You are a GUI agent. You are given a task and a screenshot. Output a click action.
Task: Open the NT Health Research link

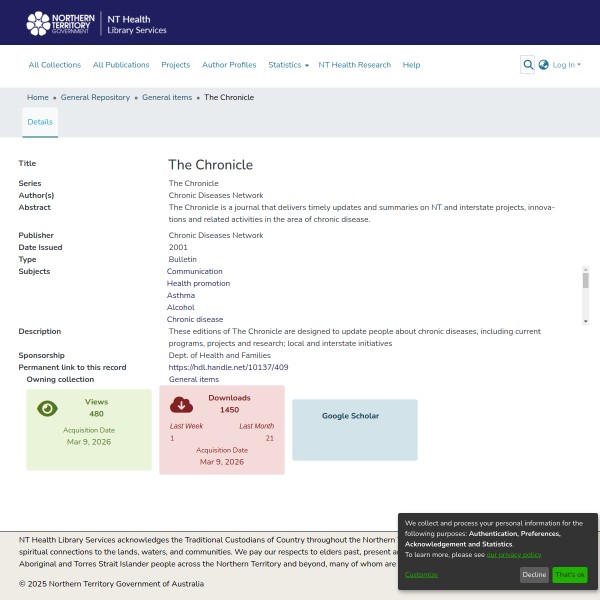355,65
